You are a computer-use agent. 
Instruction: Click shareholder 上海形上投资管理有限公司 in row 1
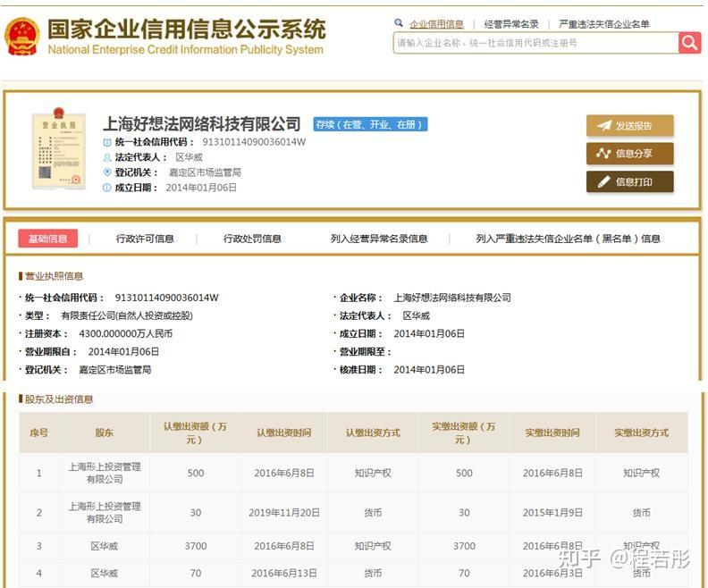click(x=105, y=473)
